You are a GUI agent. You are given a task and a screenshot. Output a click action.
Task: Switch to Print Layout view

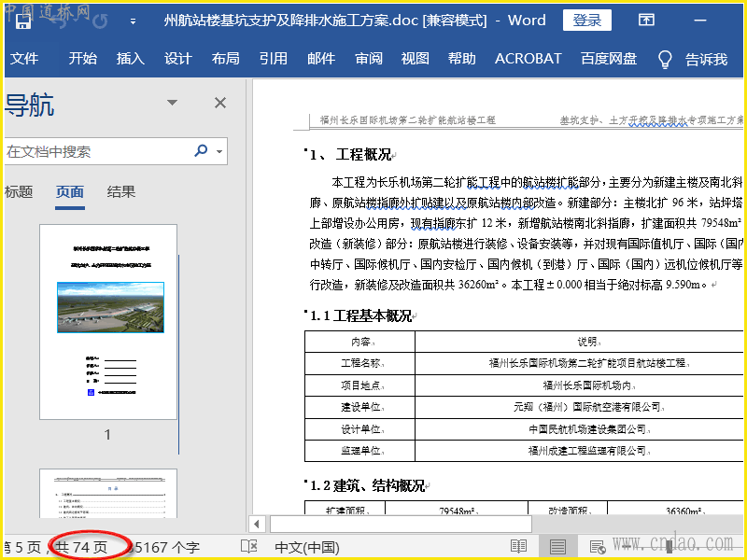tap(557, 547)
